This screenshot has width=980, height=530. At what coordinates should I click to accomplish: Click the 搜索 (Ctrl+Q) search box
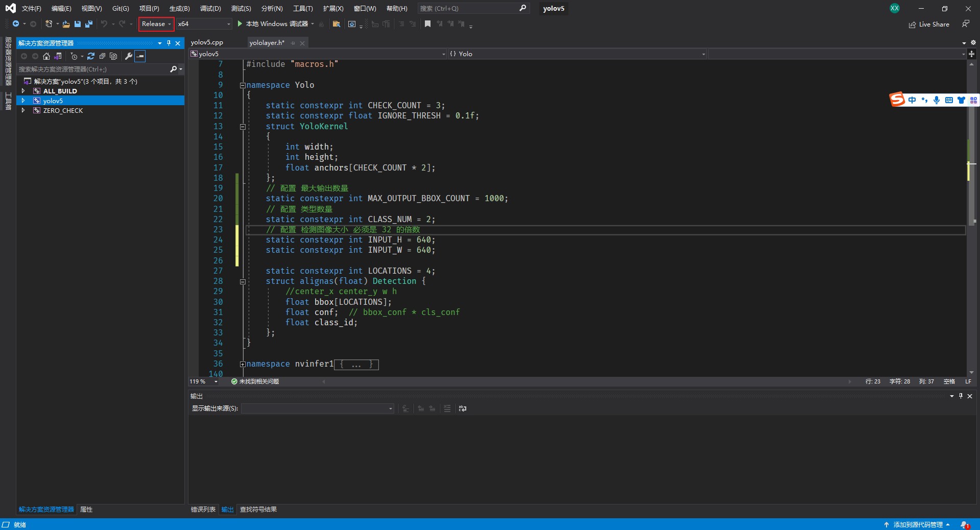pos(467,9)
